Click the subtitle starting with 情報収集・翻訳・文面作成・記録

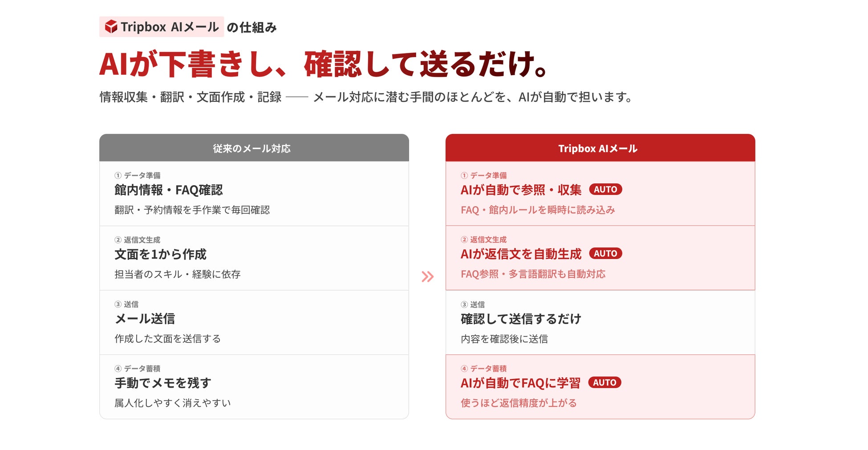pos(366,97)
